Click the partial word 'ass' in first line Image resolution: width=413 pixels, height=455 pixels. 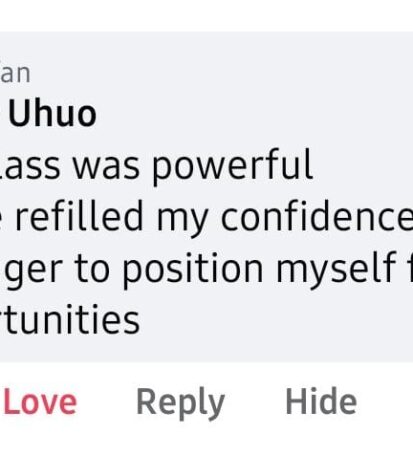[x=30, y=166]
